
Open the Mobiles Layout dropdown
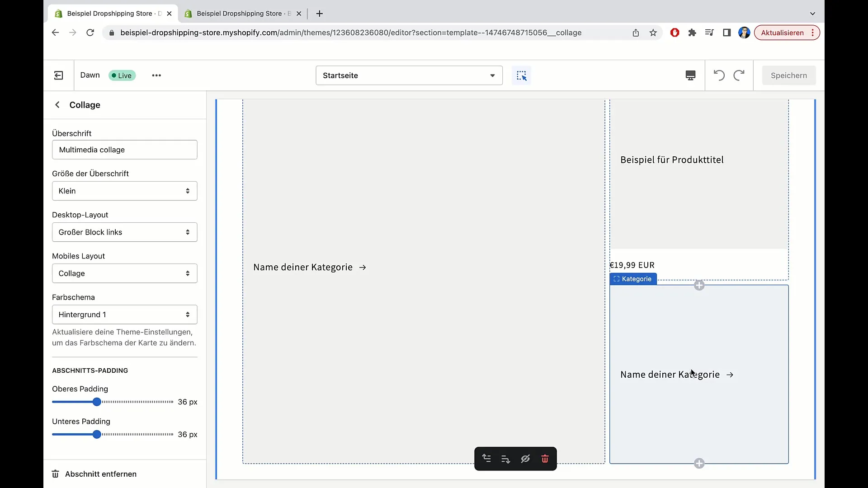pos(124,273)
